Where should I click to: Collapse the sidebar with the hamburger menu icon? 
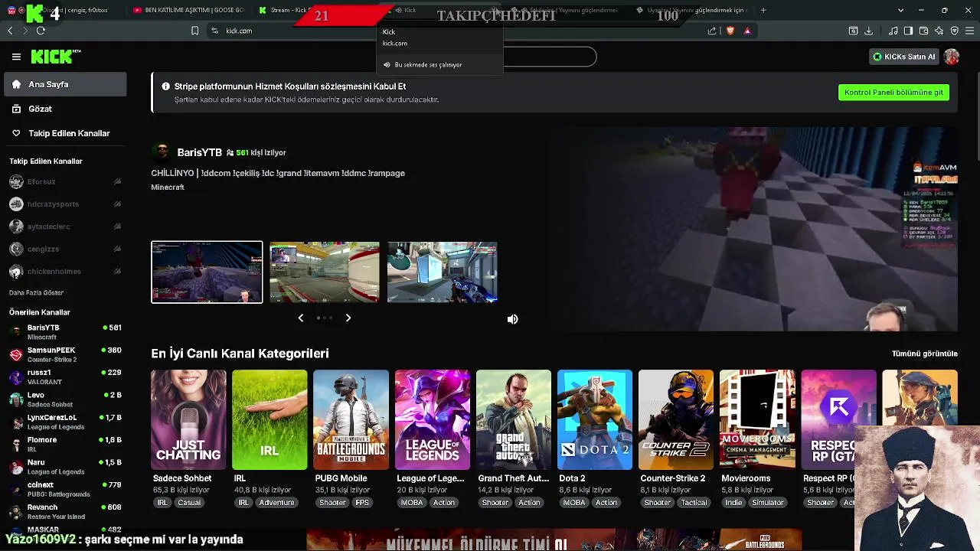(16, 57)
